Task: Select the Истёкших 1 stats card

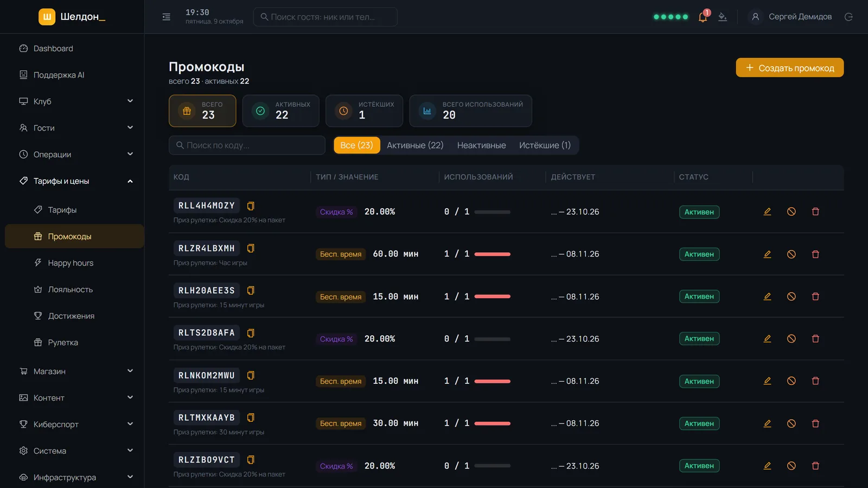Action: click(364, 111)
